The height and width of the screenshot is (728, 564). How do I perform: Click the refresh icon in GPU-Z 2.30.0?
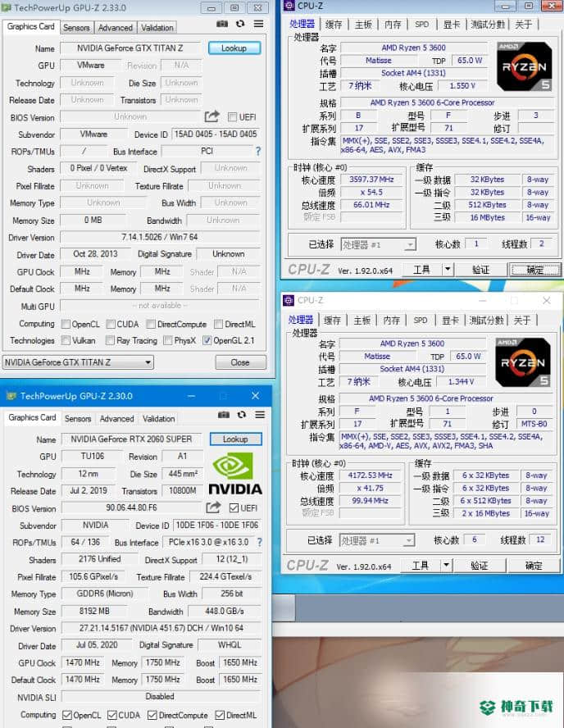(x=241, y=415)
